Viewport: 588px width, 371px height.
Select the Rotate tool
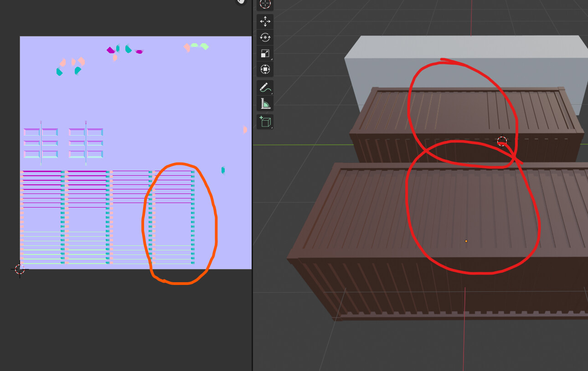pos(265,37)
